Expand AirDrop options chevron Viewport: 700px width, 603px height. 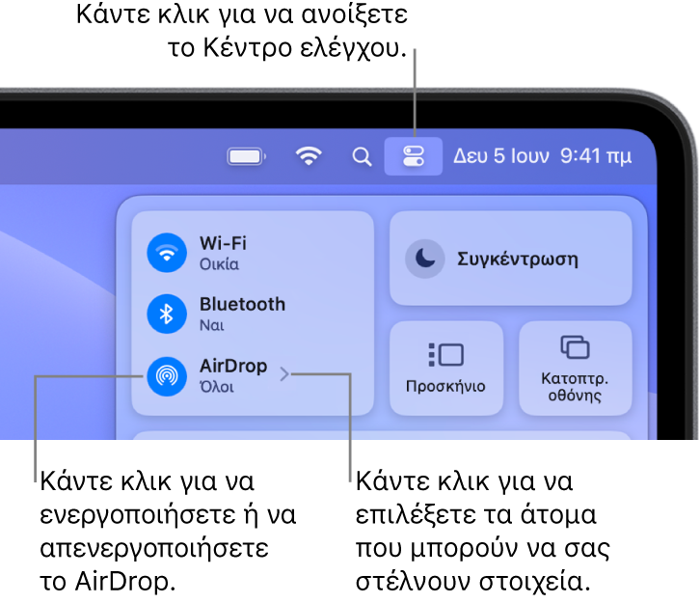(x=284, y=374)
